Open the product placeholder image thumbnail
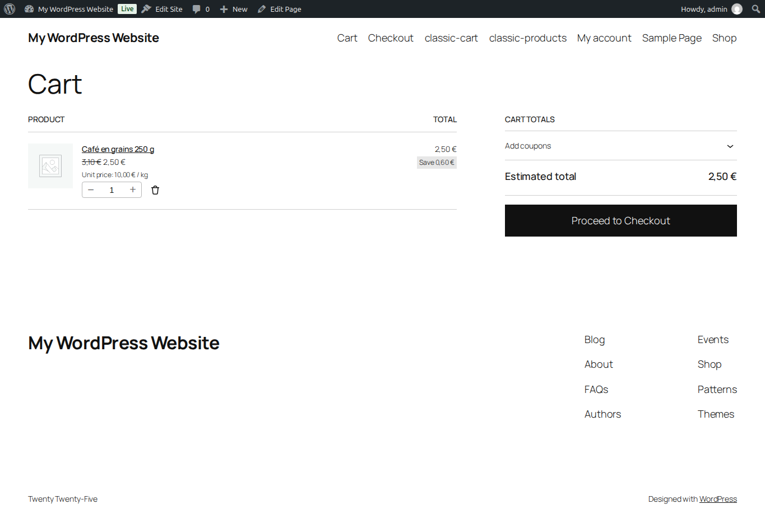This screenshot has height=532, width=765. pos(50,166)
